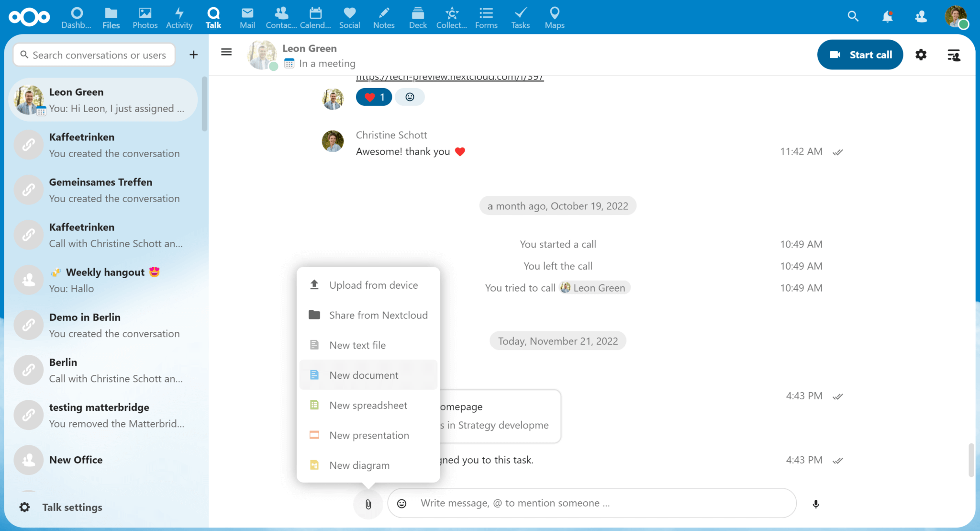This screenshot has width=980, height=531.
Task: Open the notifications bell
Action: 887,16
